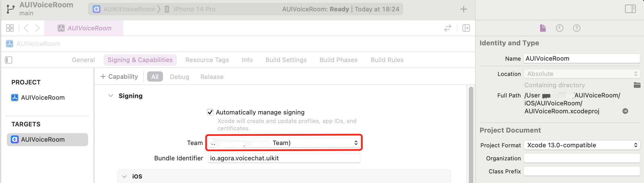The width and height of the screenshot is (644, 183).
Task: Collapse the iOS section
Action: [124, 176]
